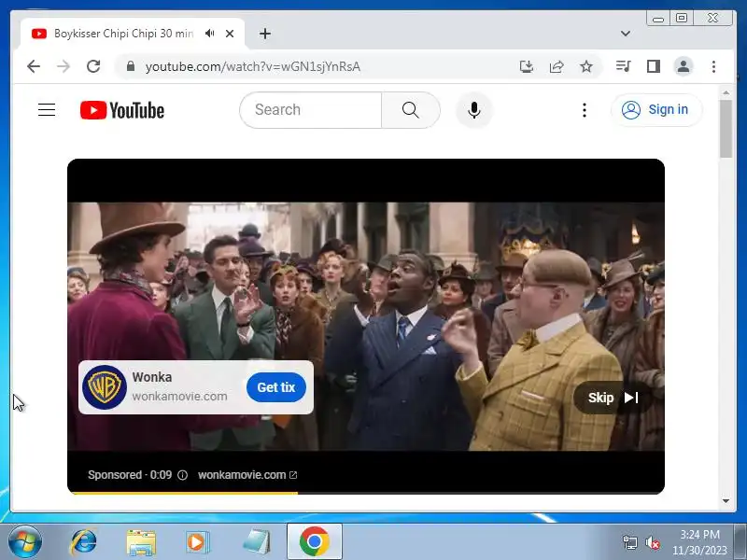Click Sponsored 0:09 label
This screenshot has width=747, height=560.
point(130,475)
